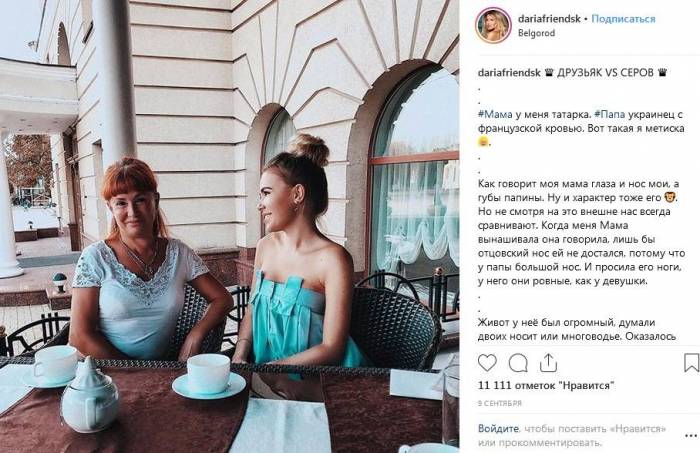Open the #Мама hashtag
Screen dimensions: 700x453
click(x=495, y=114)
